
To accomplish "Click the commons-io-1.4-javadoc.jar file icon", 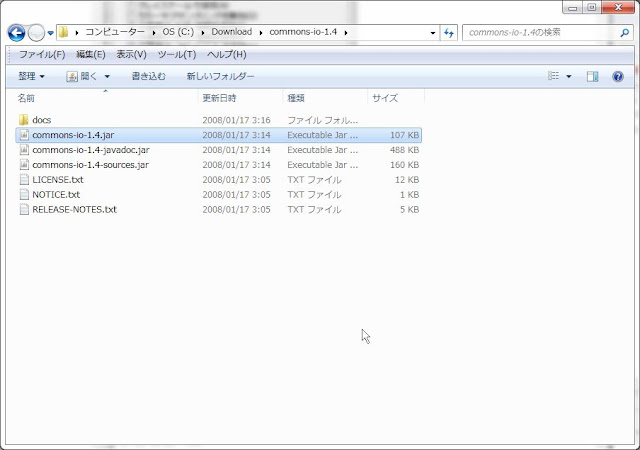I will (x=24, y=150).
